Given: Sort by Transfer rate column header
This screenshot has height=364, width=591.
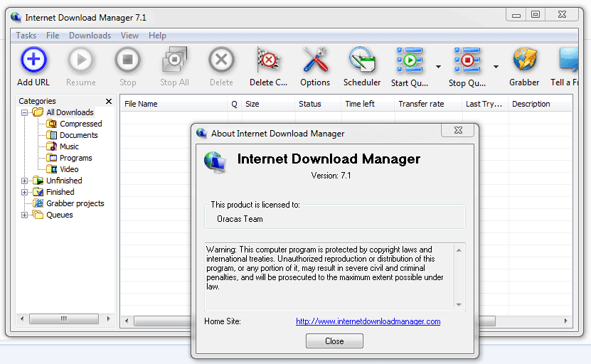Looking at the screenshot, I should 428,104.
